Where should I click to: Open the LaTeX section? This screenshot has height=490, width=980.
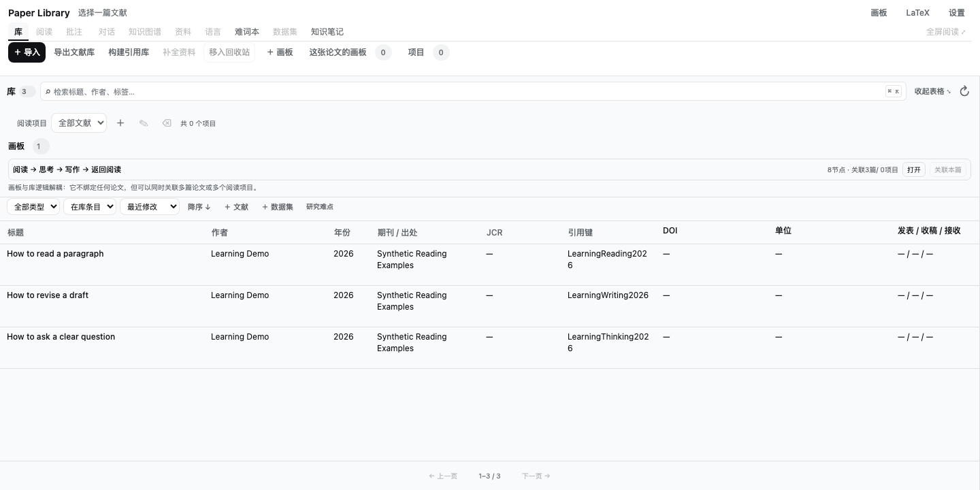(x=917, y=13)
